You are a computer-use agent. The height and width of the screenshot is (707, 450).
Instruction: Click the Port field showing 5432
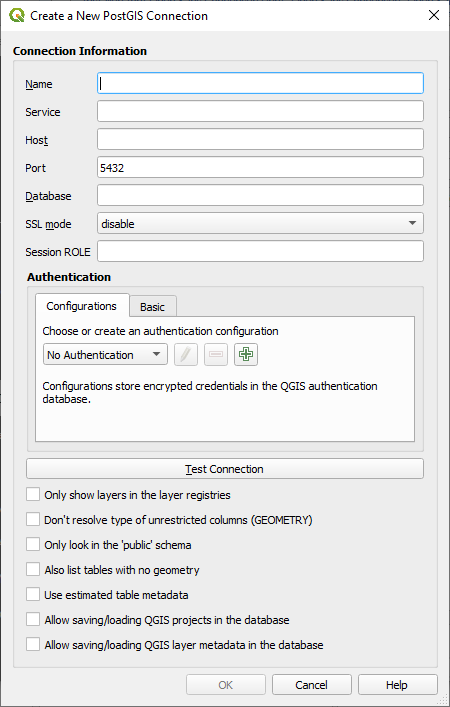coord(260,167)
